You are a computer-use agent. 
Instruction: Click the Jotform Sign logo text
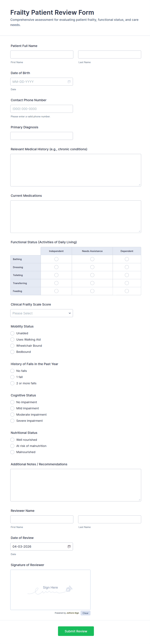(73, 613)
